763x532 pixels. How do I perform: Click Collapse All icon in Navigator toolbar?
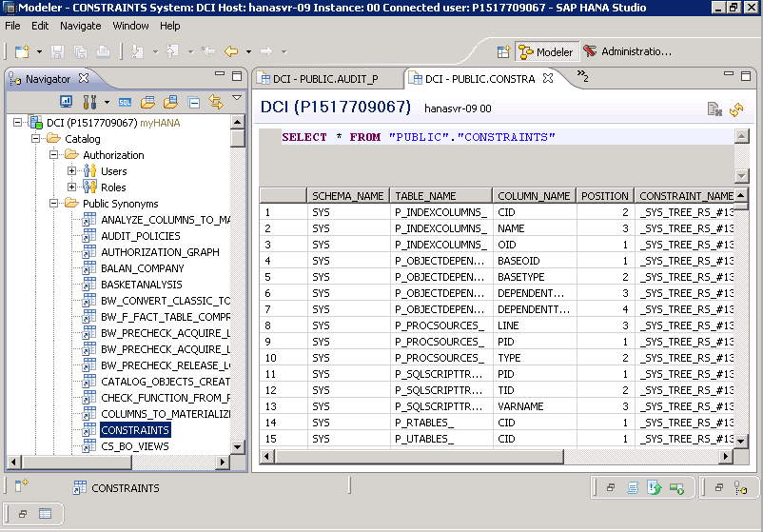194,102
